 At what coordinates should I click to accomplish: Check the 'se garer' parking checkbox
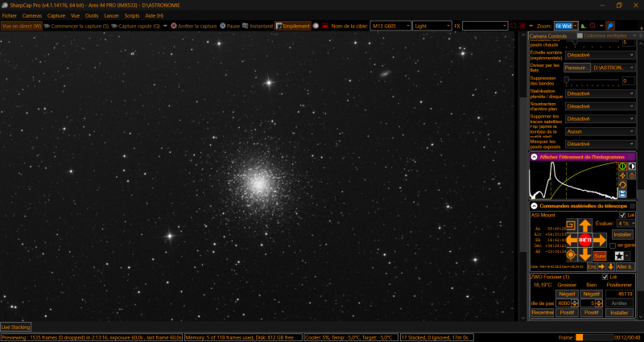point(613,245)
